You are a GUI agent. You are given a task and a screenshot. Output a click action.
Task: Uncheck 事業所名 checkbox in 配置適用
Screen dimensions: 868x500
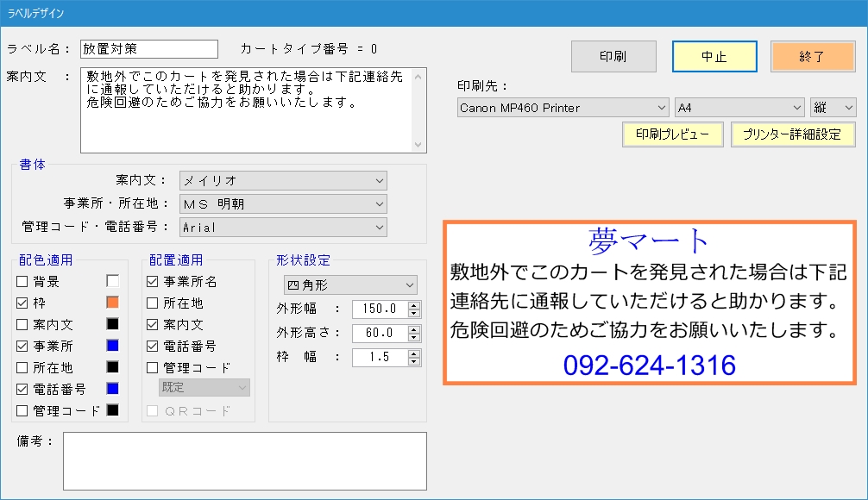[152, 282]
